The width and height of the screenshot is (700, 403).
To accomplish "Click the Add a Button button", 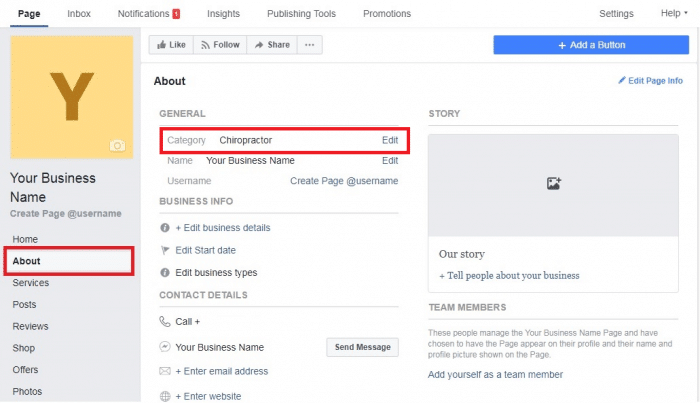I will (x=591, y=45).
